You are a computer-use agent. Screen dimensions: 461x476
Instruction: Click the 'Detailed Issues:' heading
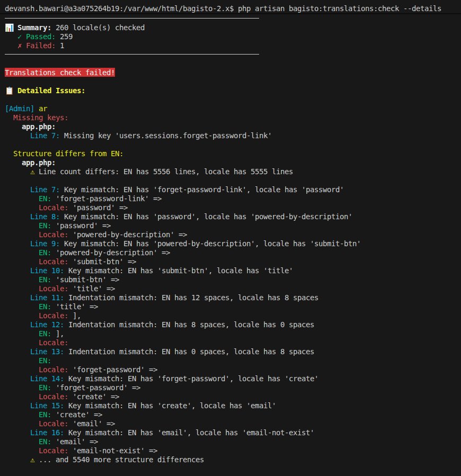click(x=51, y=91)
